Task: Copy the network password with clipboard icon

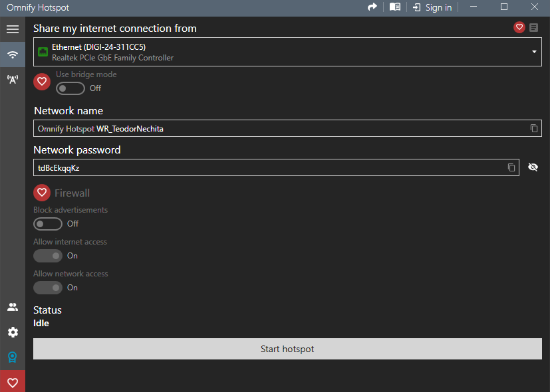Action: 511,167
